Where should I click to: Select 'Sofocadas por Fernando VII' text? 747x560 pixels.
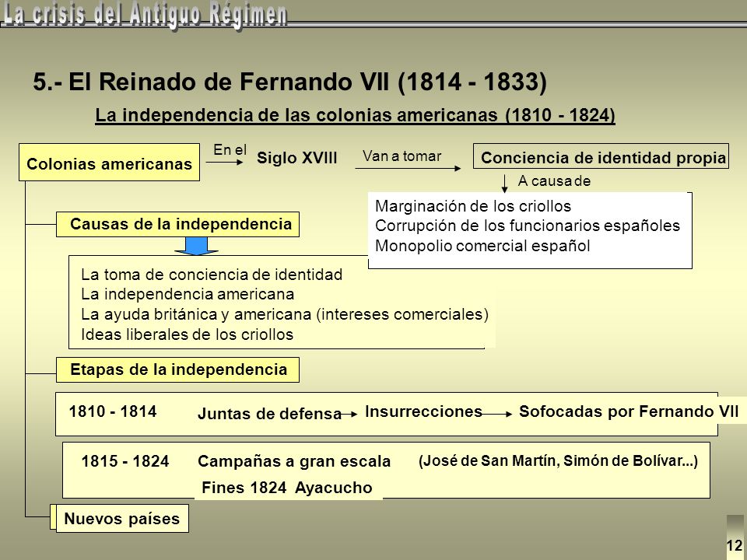(x=629, y=411)
